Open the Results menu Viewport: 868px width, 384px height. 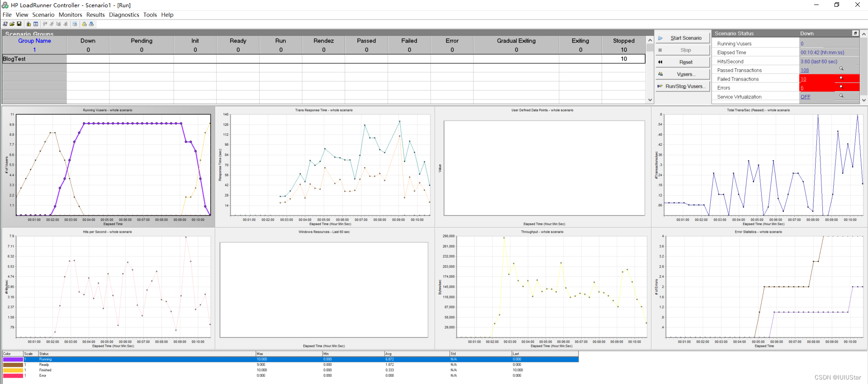(95, 14)
